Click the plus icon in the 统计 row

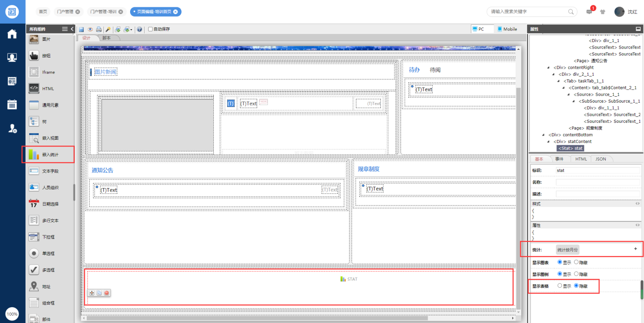click(x=635, y=249)
